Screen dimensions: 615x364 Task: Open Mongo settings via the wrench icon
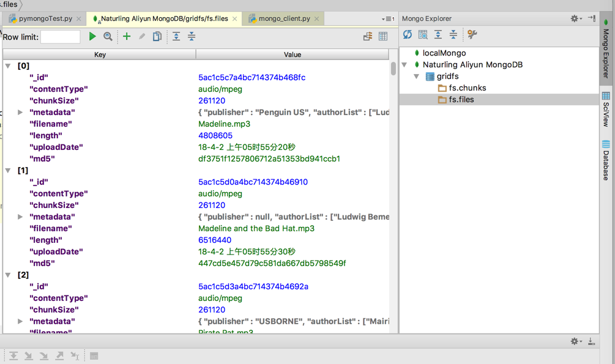point(472,35)
